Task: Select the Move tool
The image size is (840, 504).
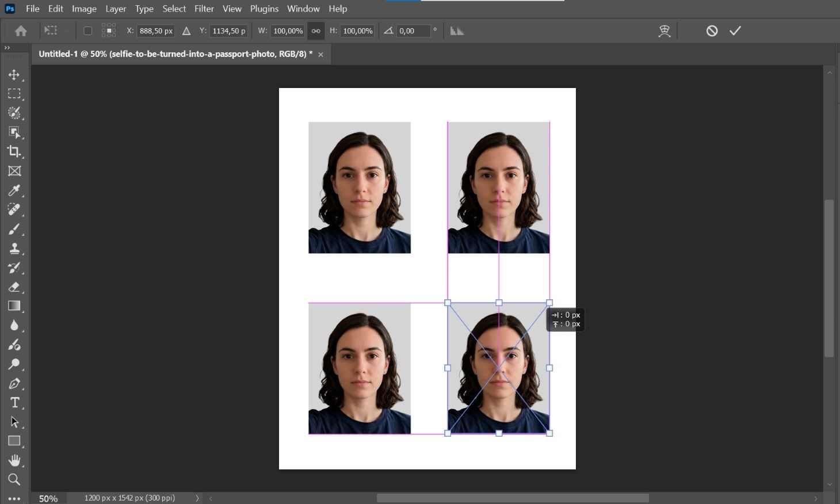Action: (14, 74)
